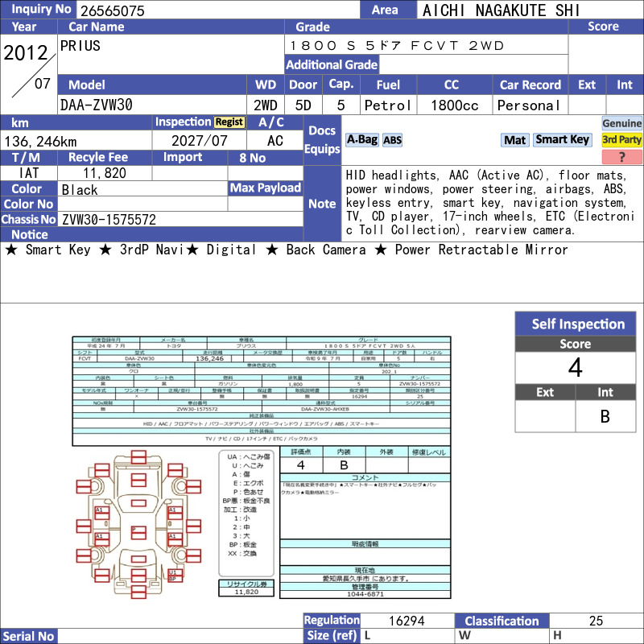This screenshot has width=644, height=644.
Task: Select the Mat equipment badge
Action: (514, 140)
